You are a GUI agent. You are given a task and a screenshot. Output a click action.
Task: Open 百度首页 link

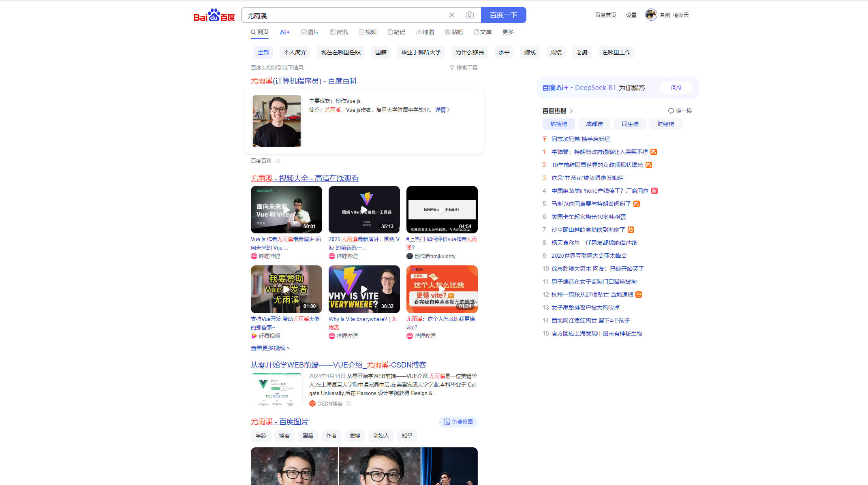[x=605, y=15]
